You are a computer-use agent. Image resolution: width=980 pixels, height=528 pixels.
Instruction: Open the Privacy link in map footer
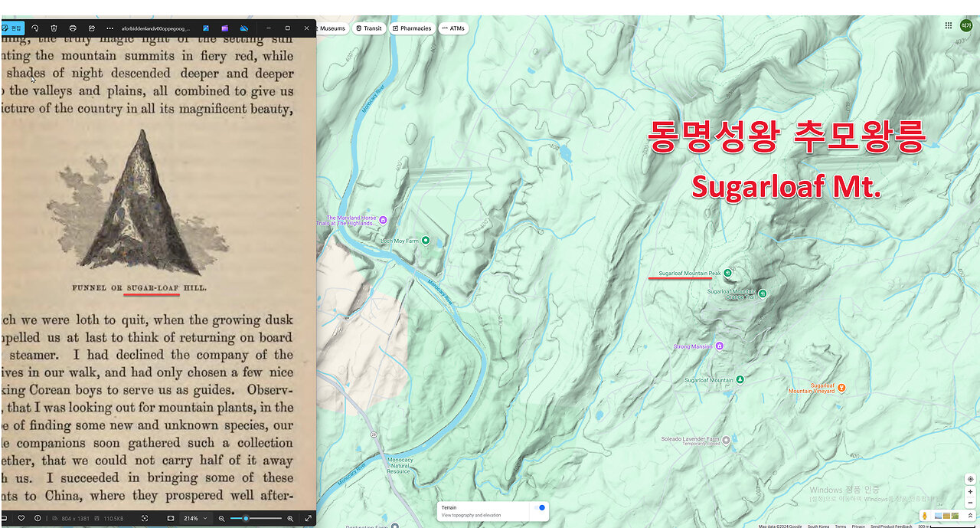pos(858,526)
